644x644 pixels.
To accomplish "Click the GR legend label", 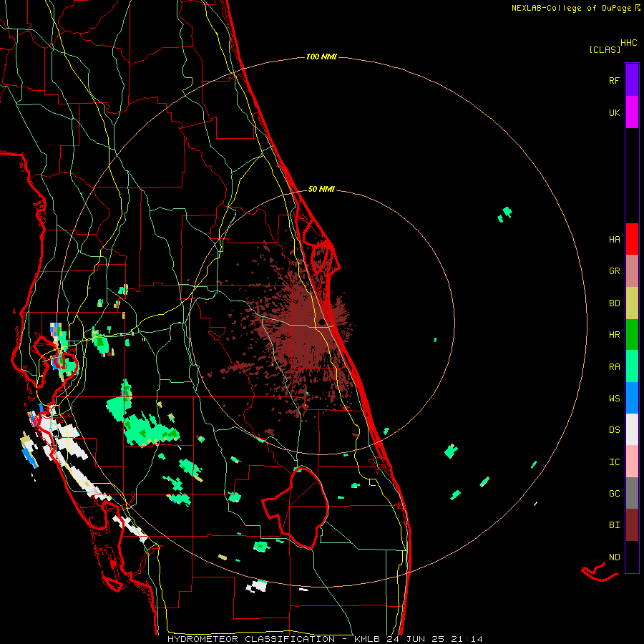I will (615, 271).
